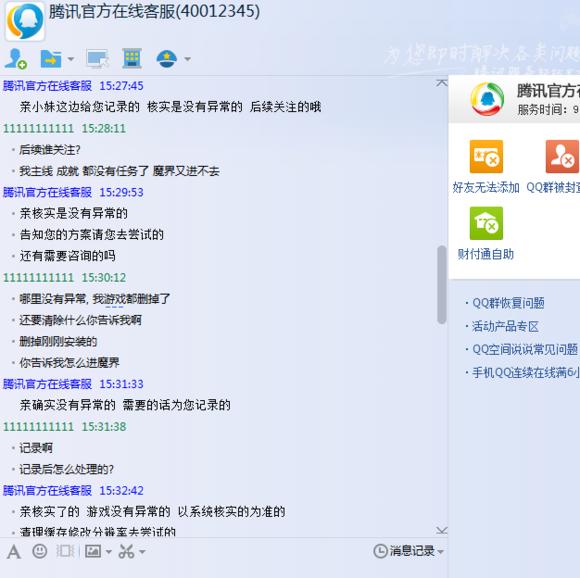Open the emoji smiley picker
The image size is (580, 578).
click(40, 551)
